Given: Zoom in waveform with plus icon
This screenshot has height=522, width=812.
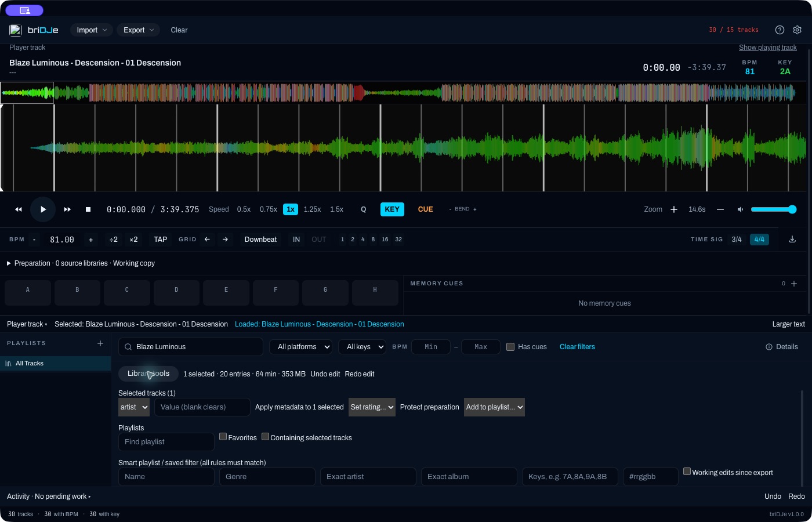Looking at the screenshot, I should 674,209.
